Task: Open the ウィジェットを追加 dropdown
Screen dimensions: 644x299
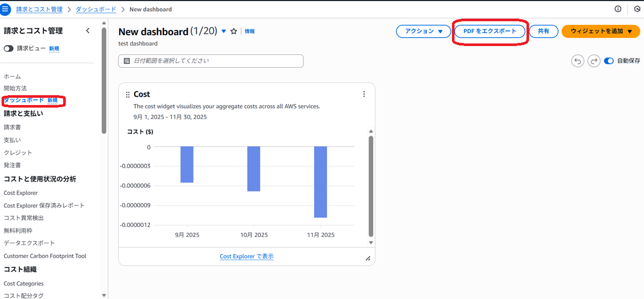Action: [602, 31]
